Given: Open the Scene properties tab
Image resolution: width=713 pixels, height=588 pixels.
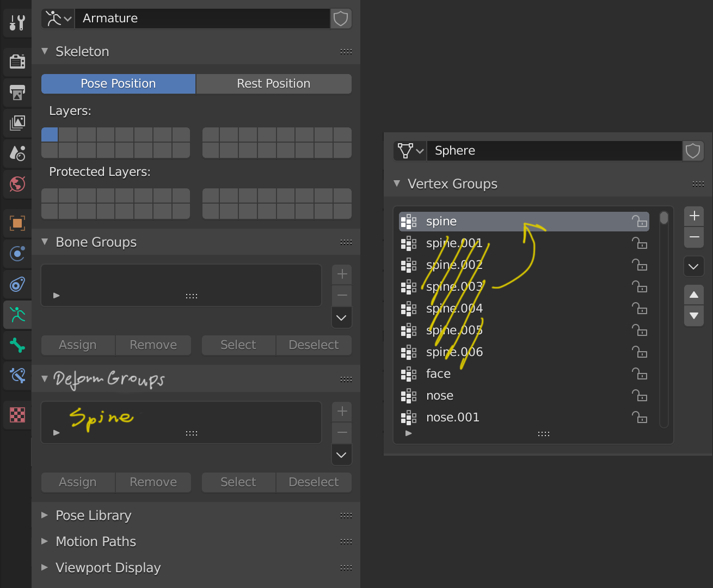Looking at the screenshot, I should pyautogui.click(x=17, y=154).
